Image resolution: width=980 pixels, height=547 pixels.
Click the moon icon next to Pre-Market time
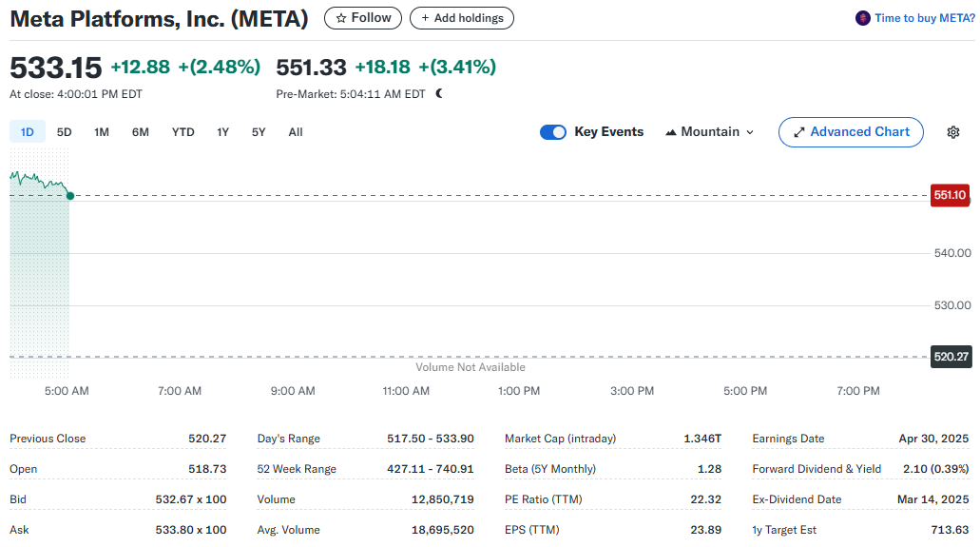point(439,94)
